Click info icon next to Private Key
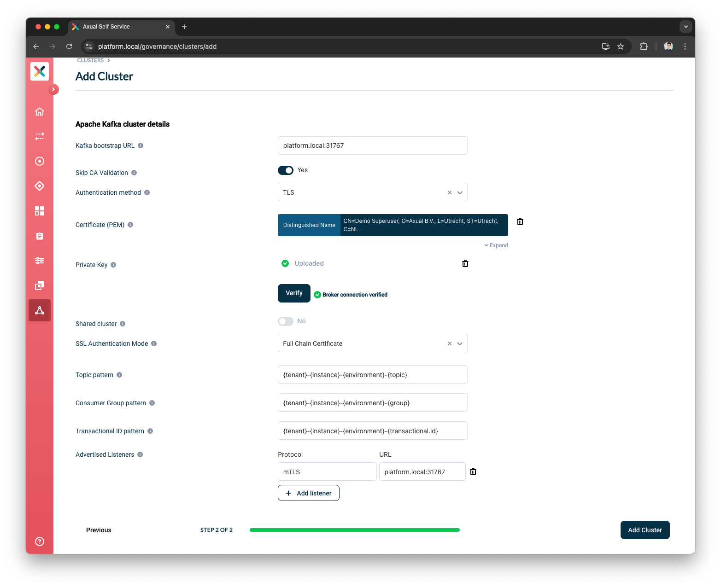 pos(113,265)
